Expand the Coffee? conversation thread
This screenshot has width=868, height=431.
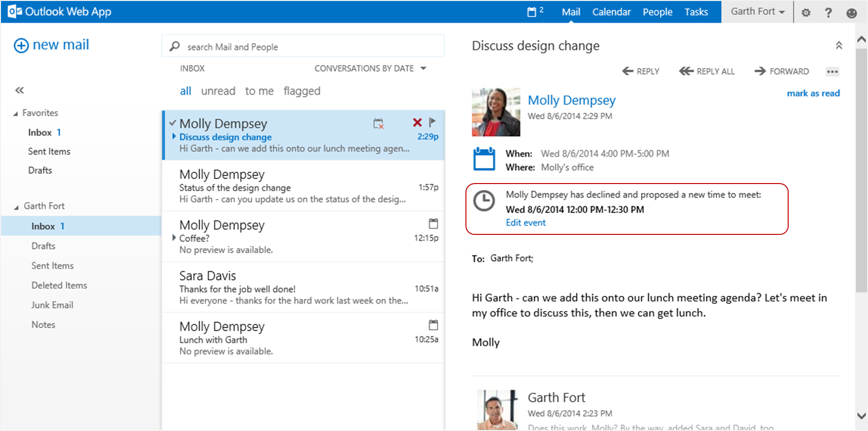174,238
